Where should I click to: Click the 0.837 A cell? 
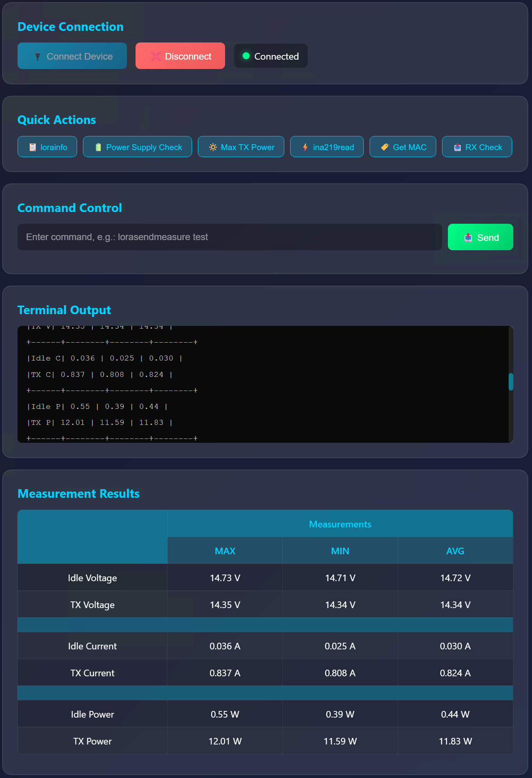click(x=225, y=673)
